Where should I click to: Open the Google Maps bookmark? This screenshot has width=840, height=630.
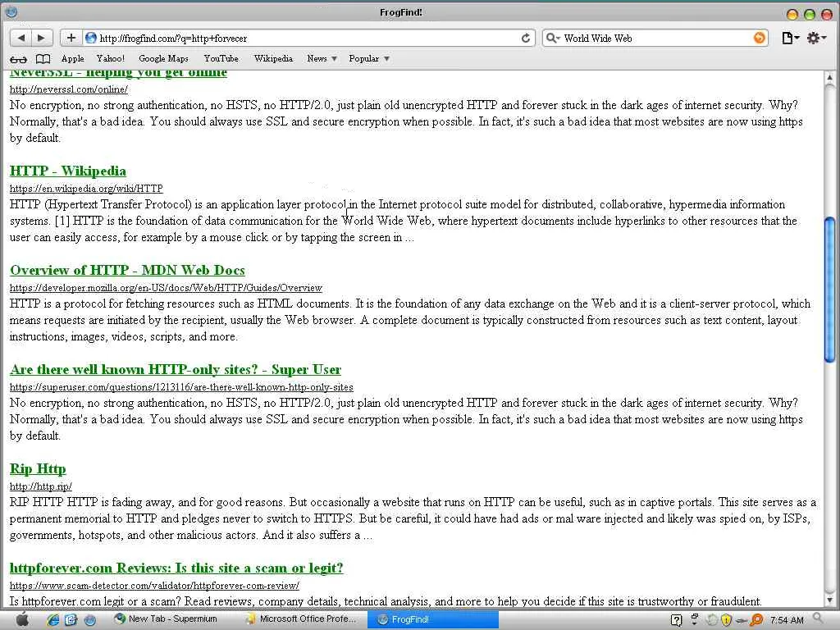pyautogui.click(x=163, y=58)
